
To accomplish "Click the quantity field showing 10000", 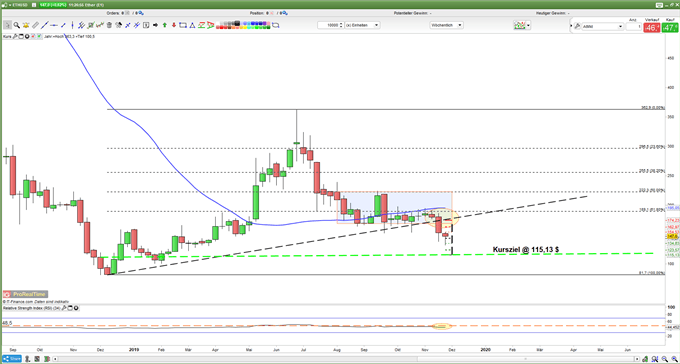I will point(330,26).
